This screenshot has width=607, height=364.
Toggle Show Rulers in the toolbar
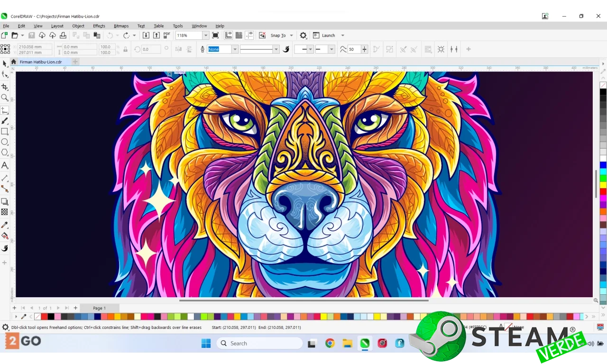[x=229, y=36]
